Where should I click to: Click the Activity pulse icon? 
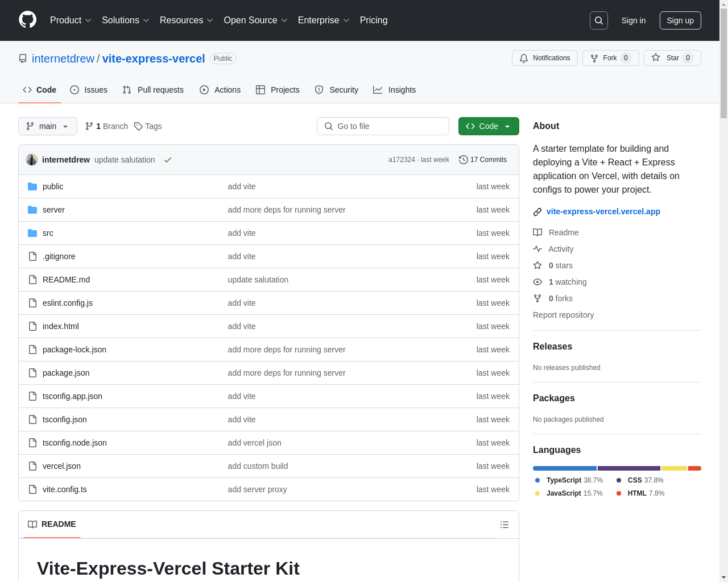click(537, 249)
